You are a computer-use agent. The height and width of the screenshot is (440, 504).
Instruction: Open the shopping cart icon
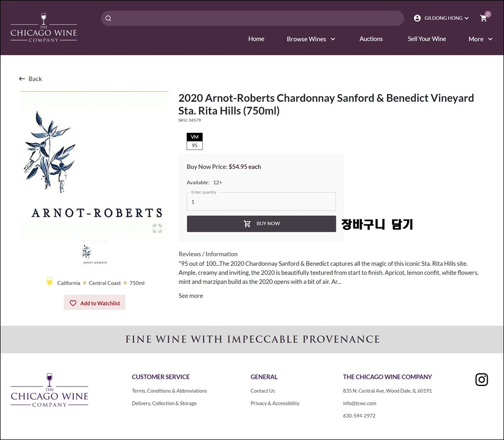pyautogui.click(x=483, y=18)
